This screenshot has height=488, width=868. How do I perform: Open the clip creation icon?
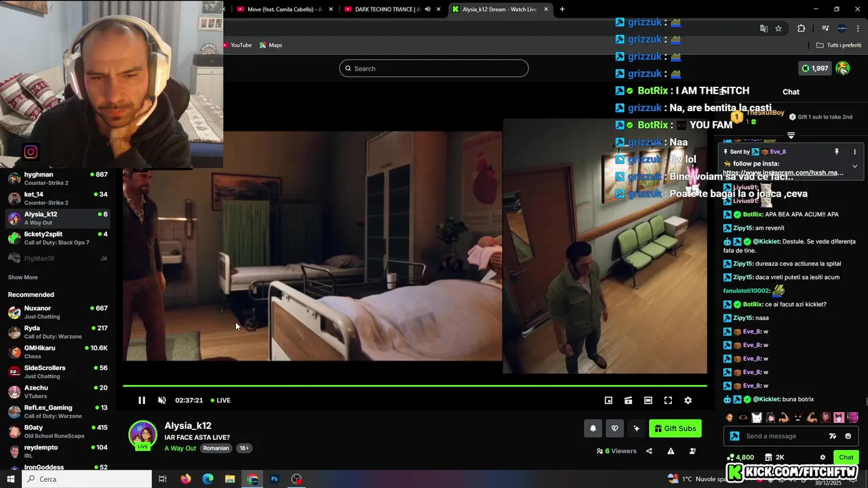point(629,401)
